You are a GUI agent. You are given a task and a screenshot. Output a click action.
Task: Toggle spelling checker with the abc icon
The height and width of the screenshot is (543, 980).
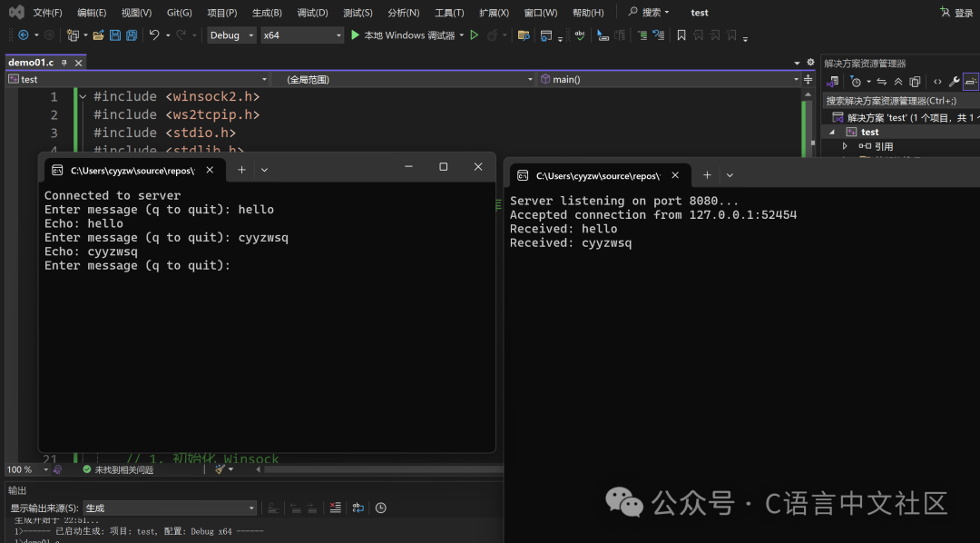(x=580, y=35)
